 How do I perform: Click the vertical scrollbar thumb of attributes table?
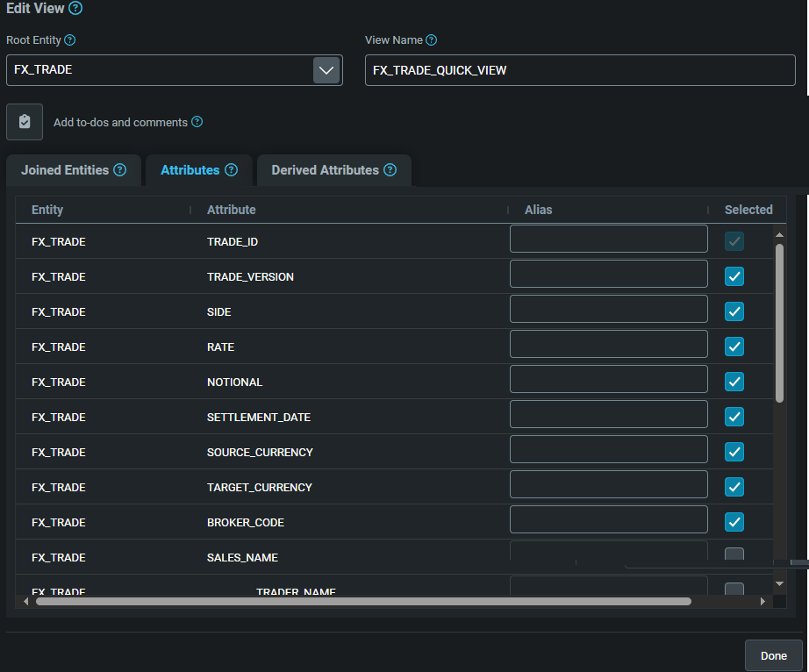[779, 323]
